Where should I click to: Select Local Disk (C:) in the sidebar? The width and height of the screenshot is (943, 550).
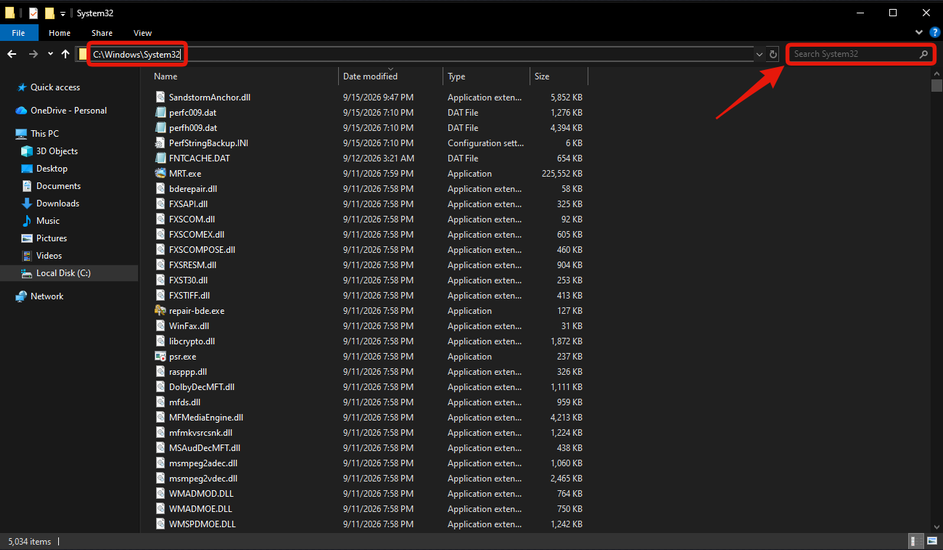point(63,273)
